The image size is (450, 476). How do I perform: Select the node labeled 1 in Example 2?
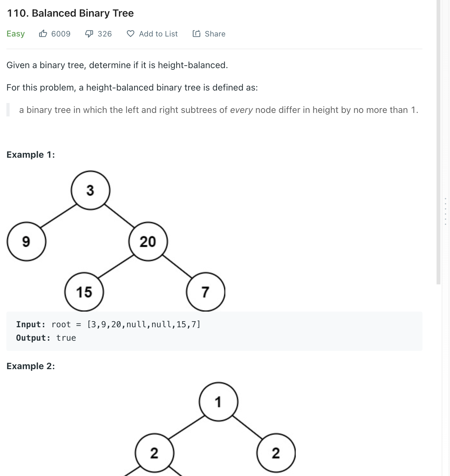[218, 402]
